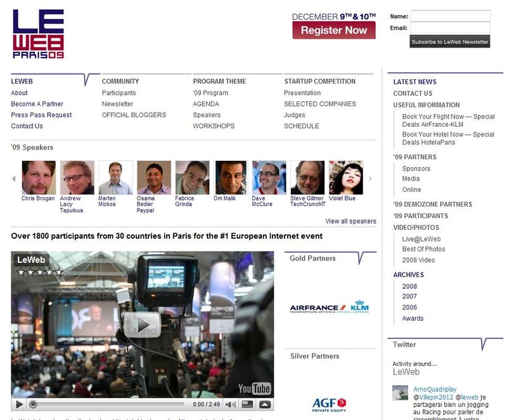The image size is (507, 420).
Task: Open the Judges link
Action: click(x=295, y=115)
